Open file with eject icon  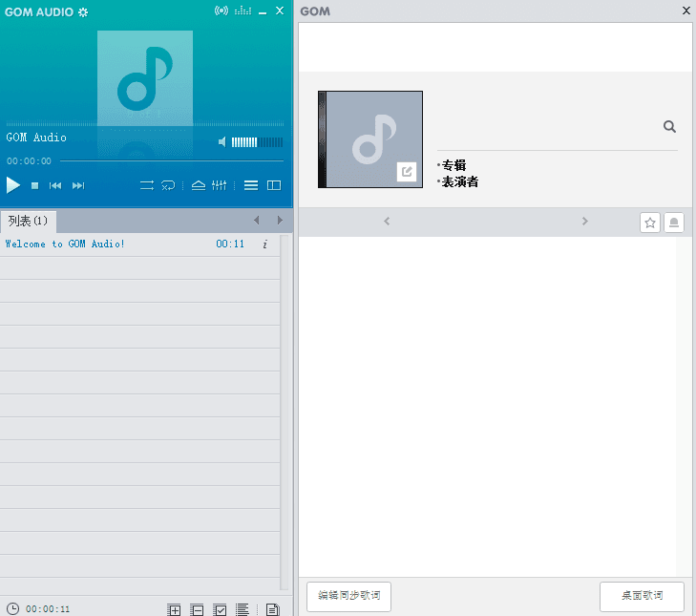pyautogui.click(x=199, y=185)
